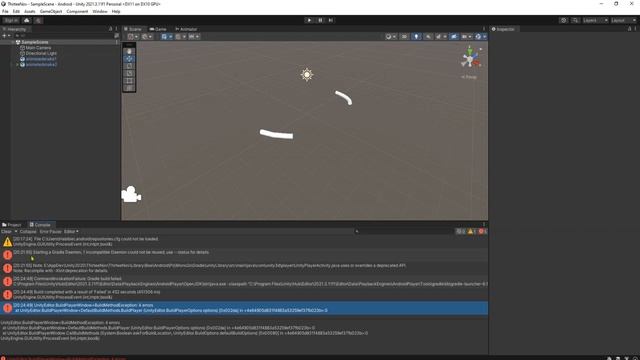640x360 pixels.
Task: Select Main Camera in Hierarchy
Action: pyautogui.click(x=38, y=48)
